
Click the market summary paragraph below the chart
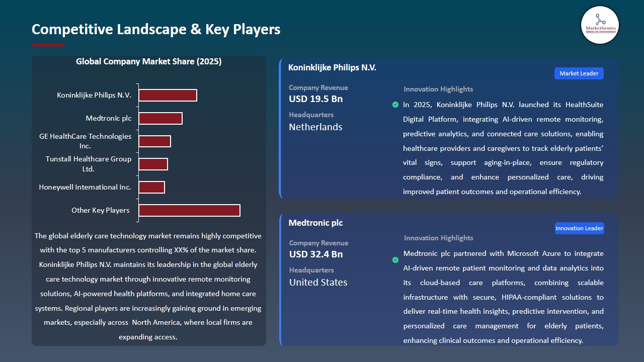[149, 286]
